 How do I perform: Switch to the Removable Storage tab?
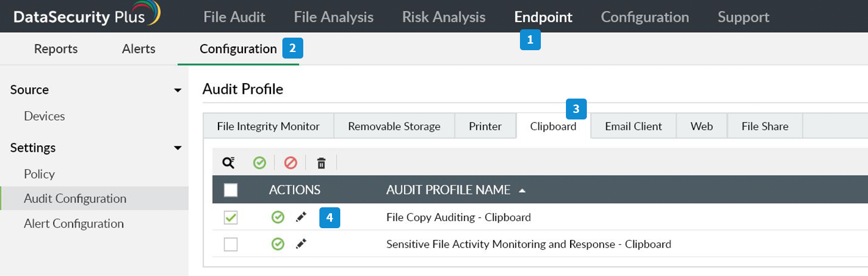click(x=394, y=126)
